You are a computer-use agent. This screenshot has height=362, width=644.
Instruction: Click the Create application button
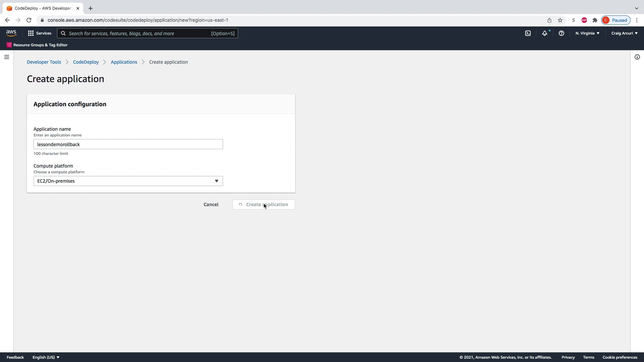pyautogui.click(x=264, y=204)
